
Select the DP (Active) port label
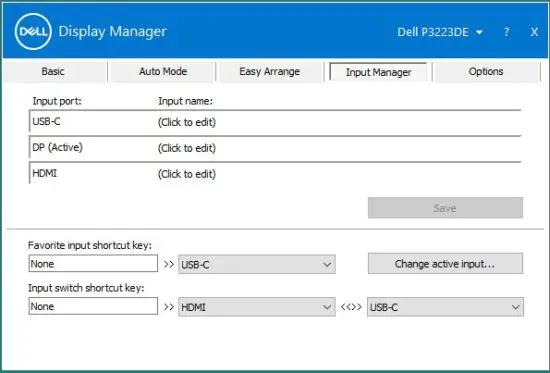(58, 147)
